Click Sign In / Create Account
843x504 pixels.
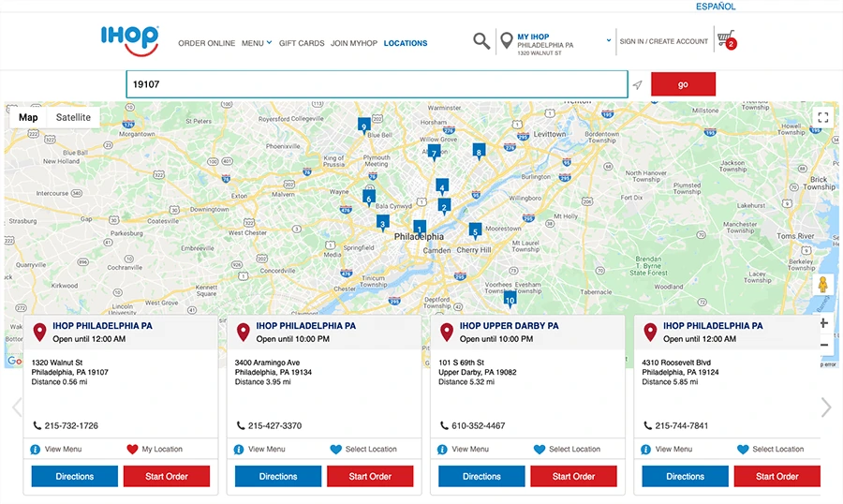[x=664, y=41]
